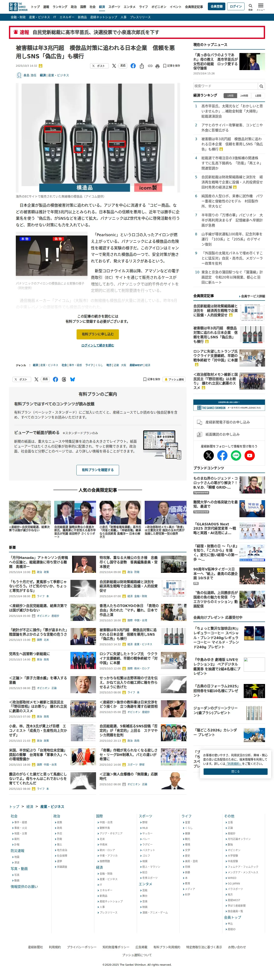
Task: Open top news thumbnail of 高市早苗
Action: (252, 61)
